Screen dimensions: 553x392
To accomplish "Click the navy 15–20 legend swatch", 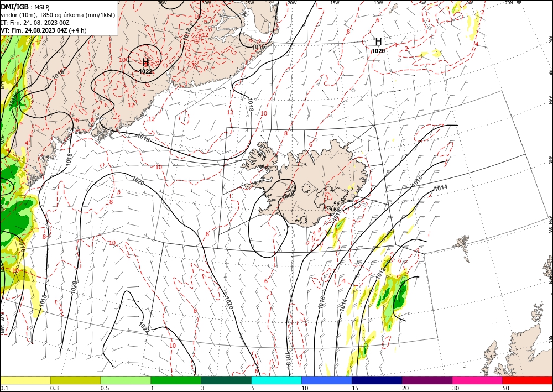I will pos(377,380).
